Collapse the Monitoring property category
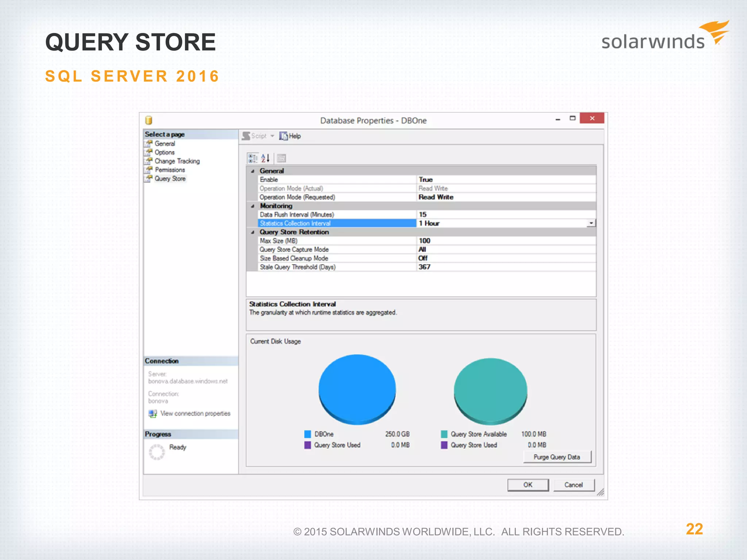This screenshot has width=747, height=560. 252,206
